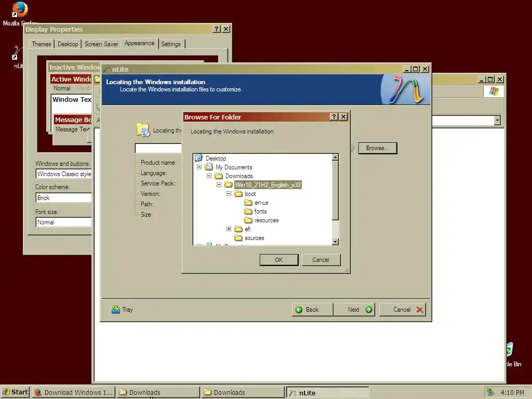The image size is (532, 399).
Task: Click the nLite taskbar button
Action: [327, 393]
